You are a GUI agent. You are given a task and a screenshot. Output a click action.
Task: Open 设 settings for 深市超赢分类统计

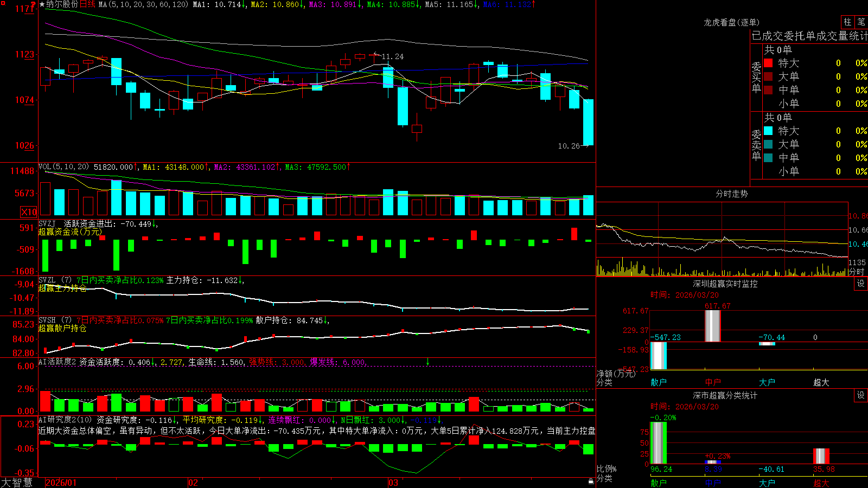pyautogui.click(x=861, y=395)
